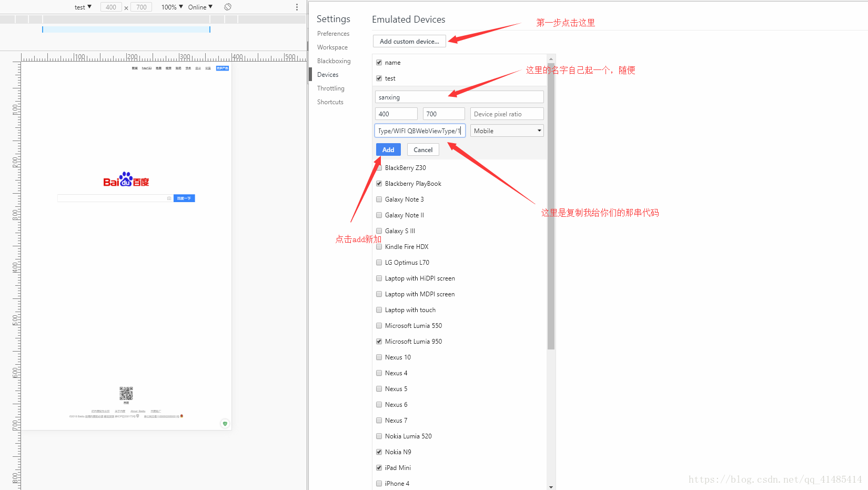Screen dimensions: 868x490
Task: Click the viewport width field showing 400
Action: (111, 7)
